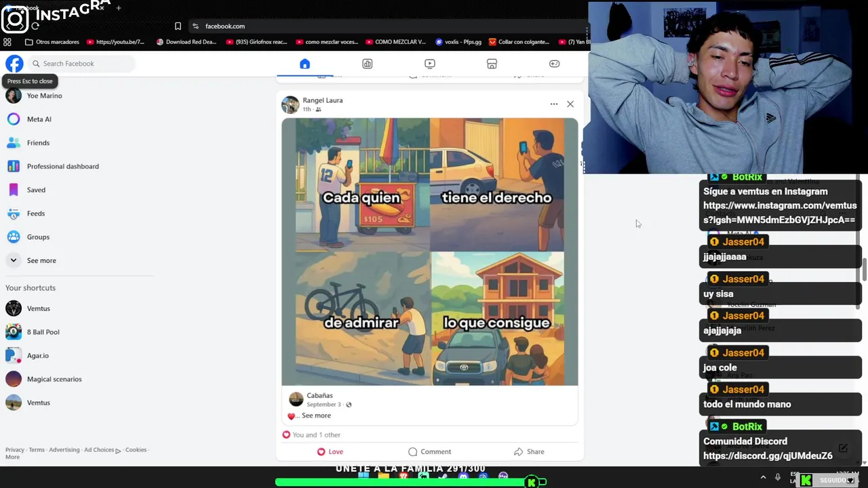Open the Cookies footer link
Viewport: 868px width, 488px height.
pos(136,450)
